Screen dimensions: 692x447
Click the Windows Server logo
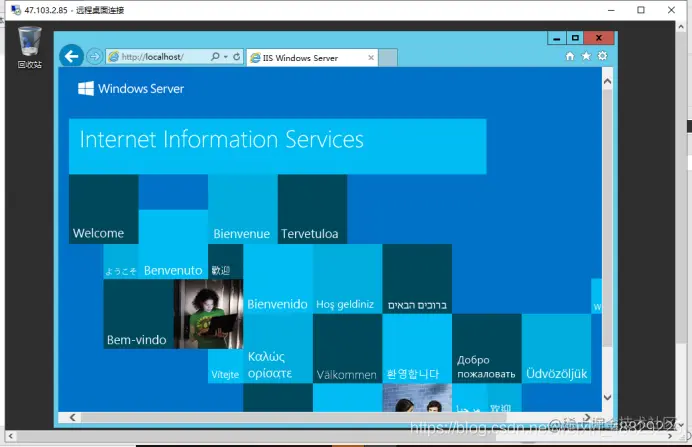pos(131,88)
